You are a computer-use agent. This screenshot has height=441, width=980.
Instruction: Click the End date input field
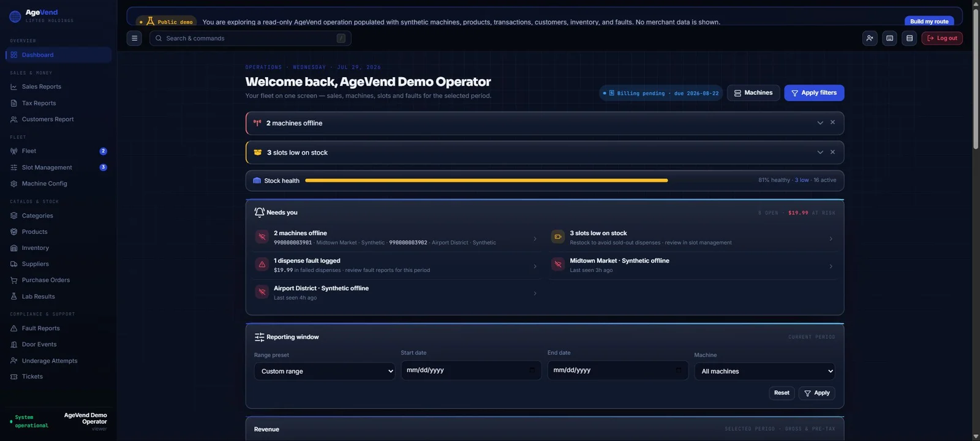tap(617, 370)
